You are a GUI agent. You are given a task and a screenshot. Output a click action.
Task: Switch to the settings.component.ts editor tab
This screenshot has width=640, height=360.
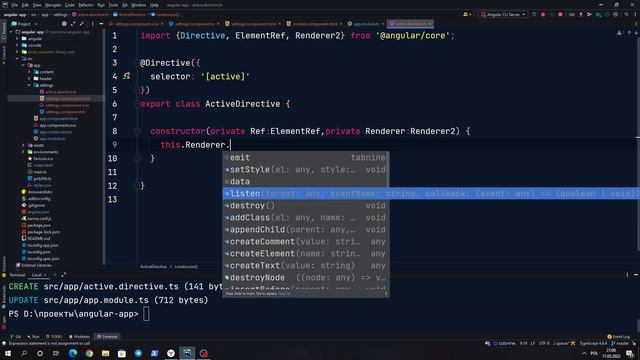coord(195,24)
